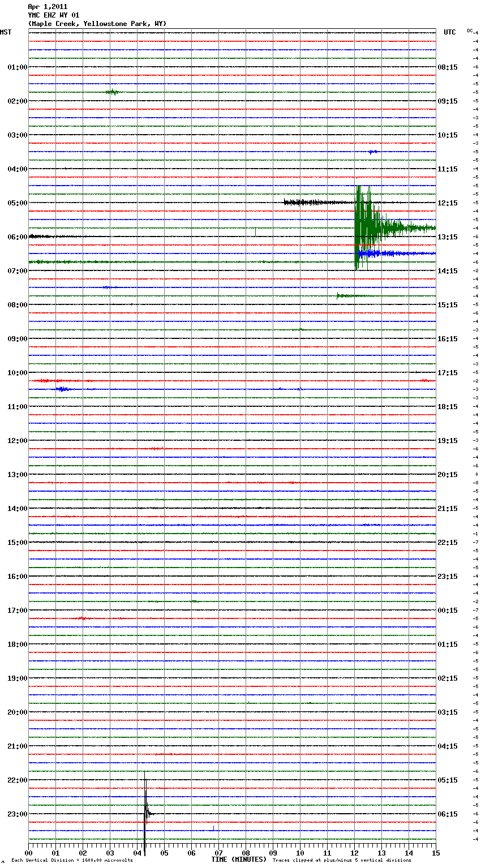Click "(Maple Creek, Yellowstone Park, WY)" location text

97,24
